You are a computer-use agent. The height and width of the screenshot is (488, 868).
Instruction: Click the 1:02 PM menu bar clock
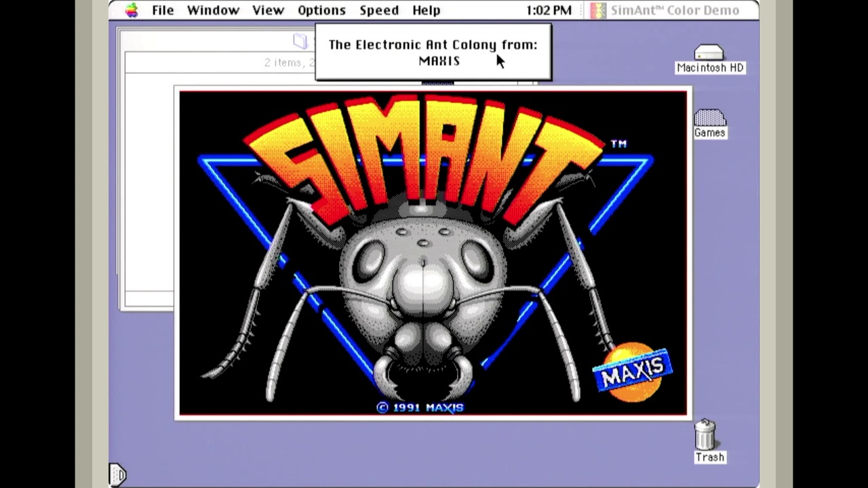pos(549,10)
